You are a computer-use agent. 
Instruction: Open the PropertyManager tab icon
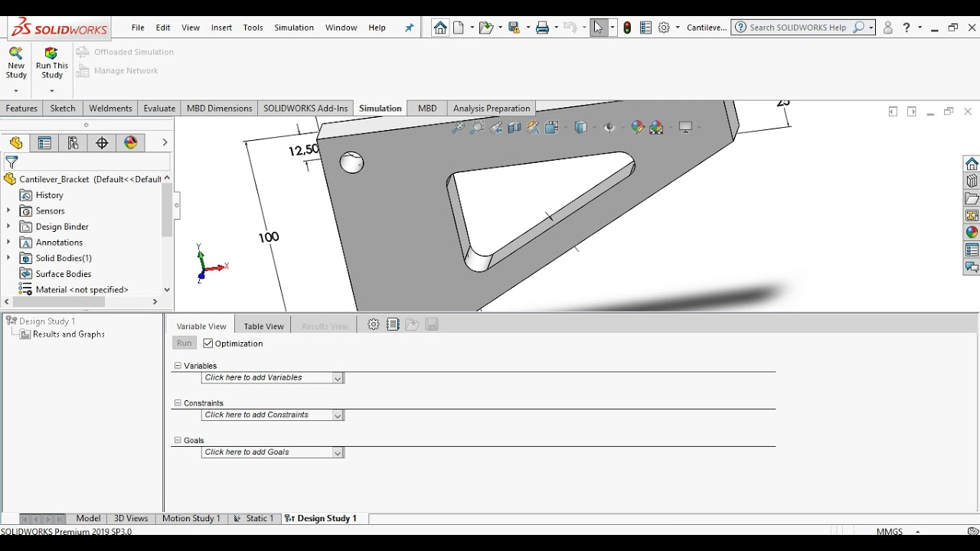click(44, 143)
